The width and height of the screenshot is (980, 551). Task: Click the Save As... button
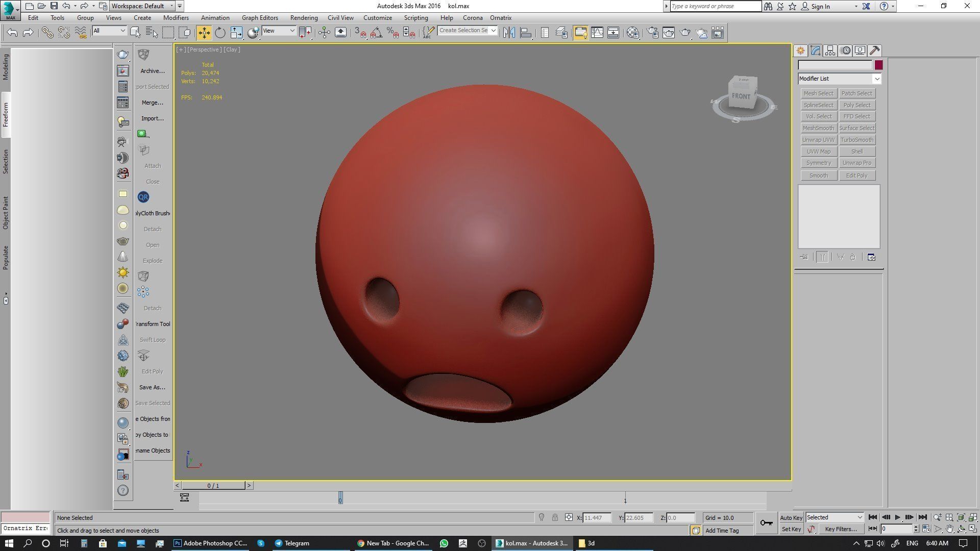click(152, 387)
